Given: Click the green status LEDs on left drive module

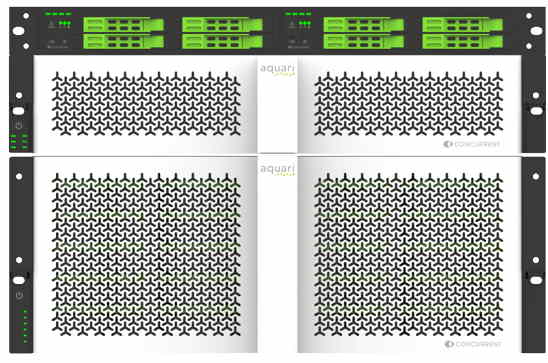Looking at the screenshot, I should tap(64, 24).
